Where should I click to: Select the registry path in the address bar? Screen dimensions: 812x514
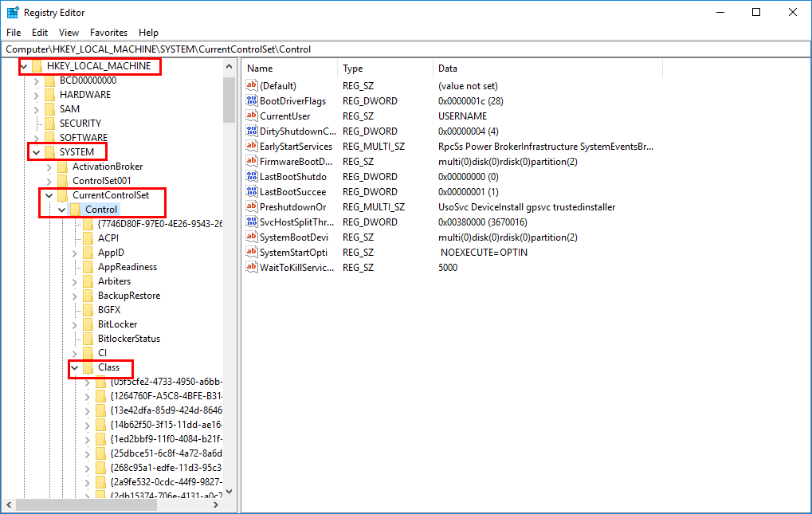coord(239,49)
